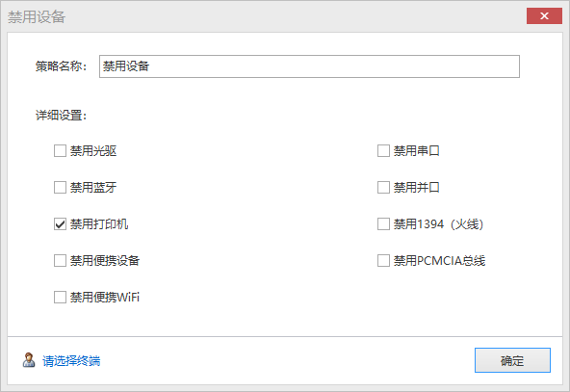Close the 禁用设备 dialog window
This screenshot has width=570, height=392.
pyautogui.click(x=544, y=16)
